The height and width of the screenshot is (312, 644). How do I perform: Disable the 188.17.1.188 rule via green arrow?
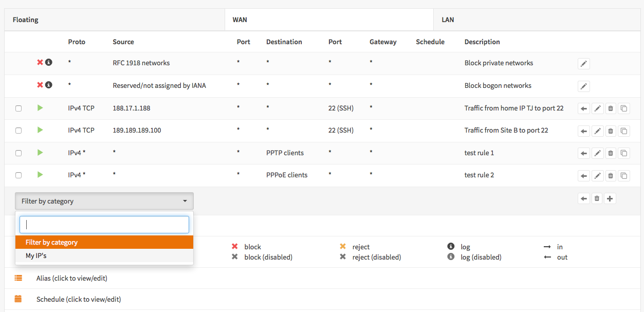click(40, 107)
